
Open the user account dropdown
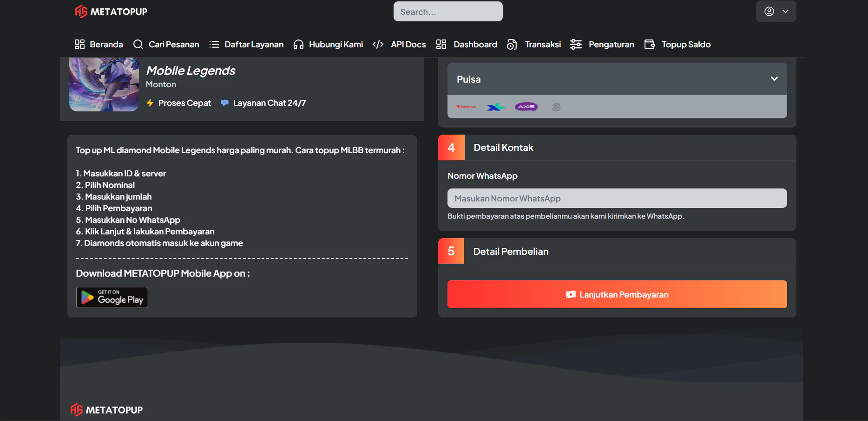pos(776,12)
